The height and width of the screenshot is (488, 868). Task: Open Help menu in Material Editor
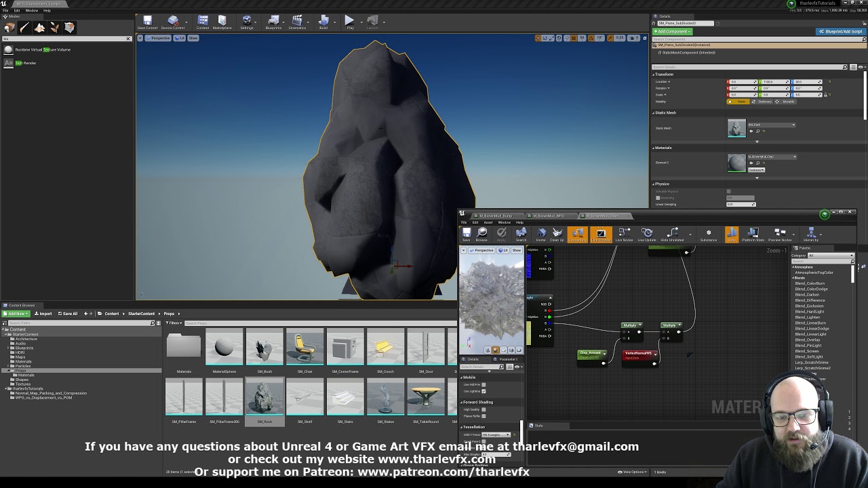tap(519, 222)
